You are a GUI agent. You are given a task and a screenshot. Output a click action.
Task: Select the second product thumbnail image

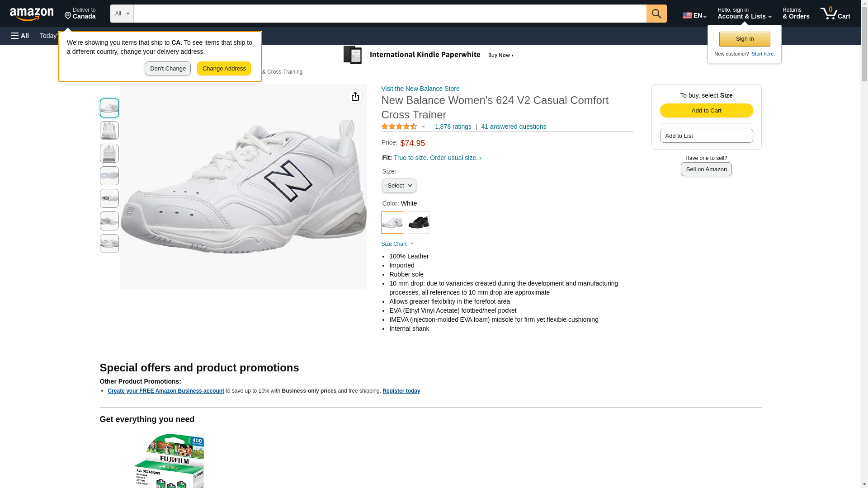[x=109, y=131]
